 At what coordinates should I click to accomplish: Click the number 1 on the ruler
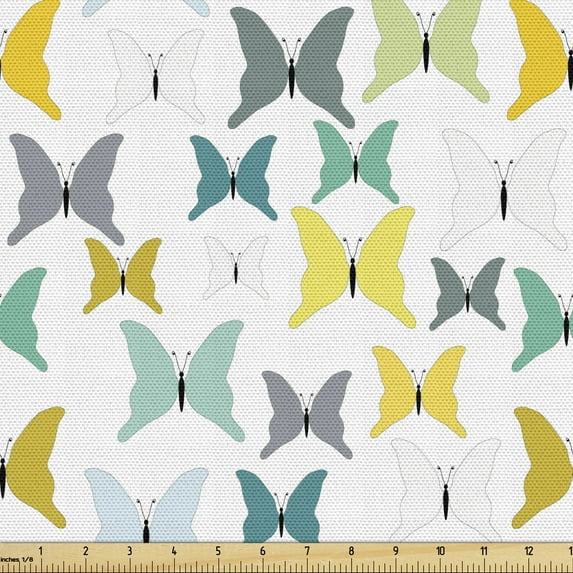[41, 551]
